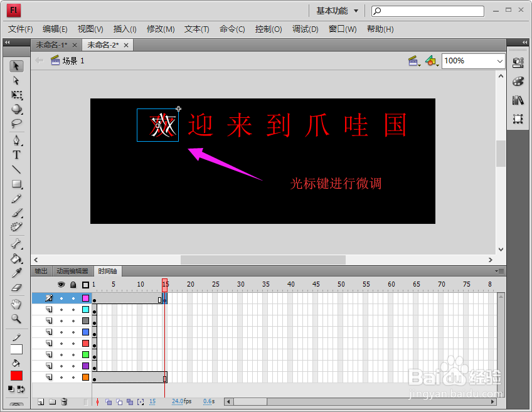Open 基本功能 workspace dropdown

338,11
